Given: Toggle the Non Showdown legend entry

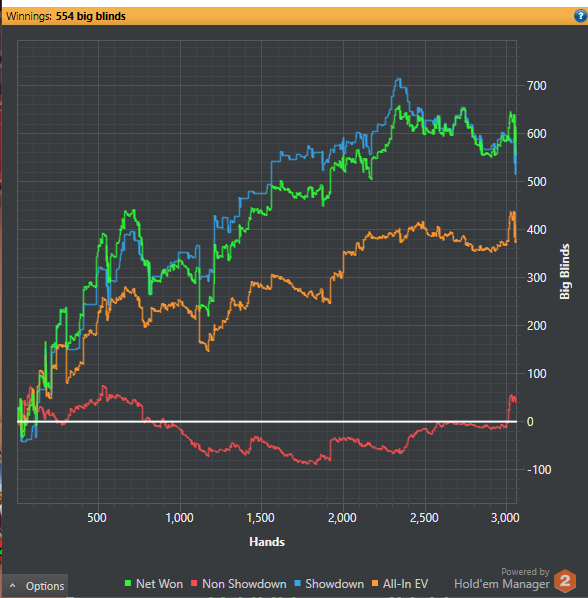Looking at the screenshot, I should pyautogui.click(x=239, y=584).
